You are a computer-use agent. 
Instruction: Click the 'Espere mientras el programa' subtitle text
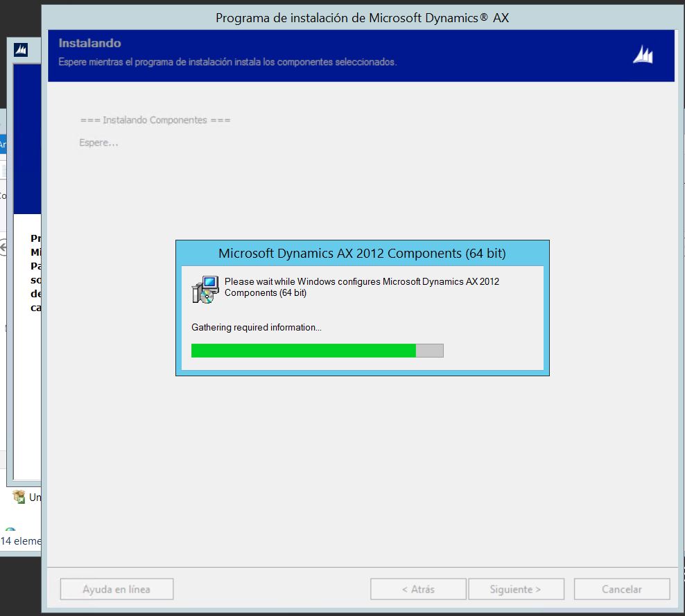click(x=227, y=62)
